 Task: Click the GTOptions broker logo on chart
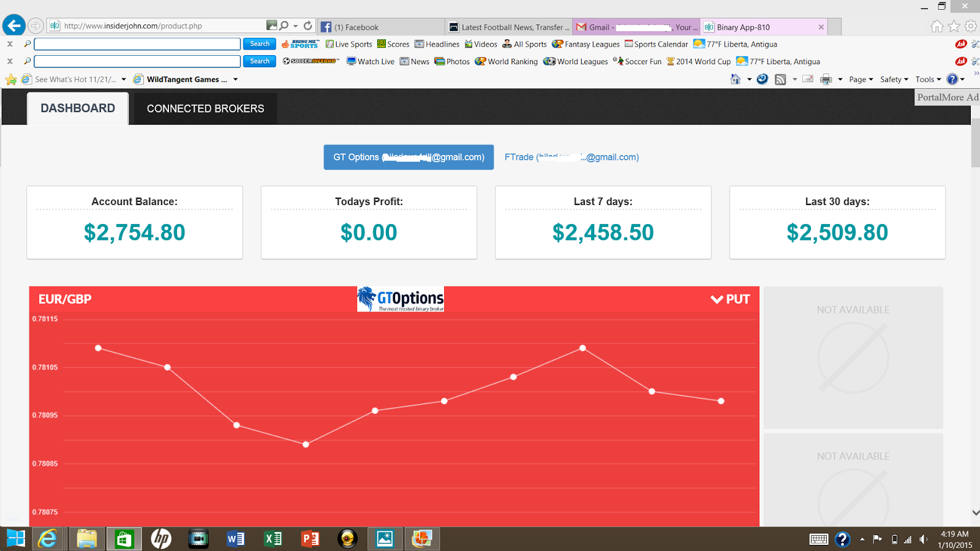[x=401, y=299]
